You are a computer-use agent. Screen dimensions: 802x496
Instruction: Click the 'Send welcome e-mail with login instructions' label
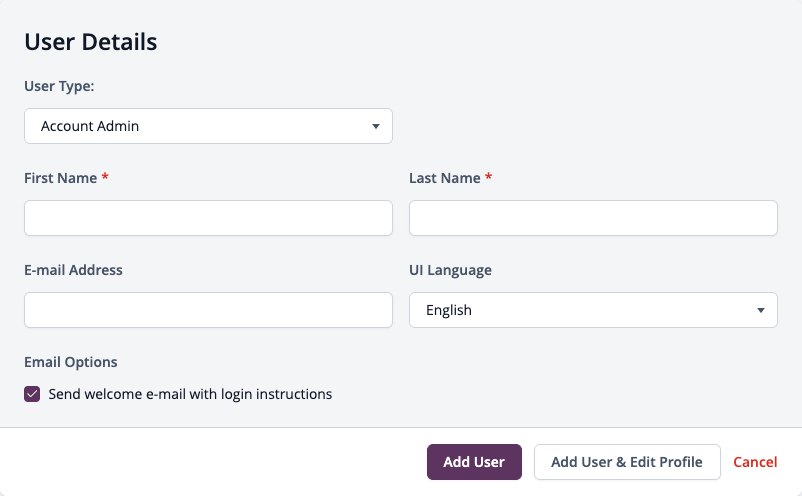190,394
